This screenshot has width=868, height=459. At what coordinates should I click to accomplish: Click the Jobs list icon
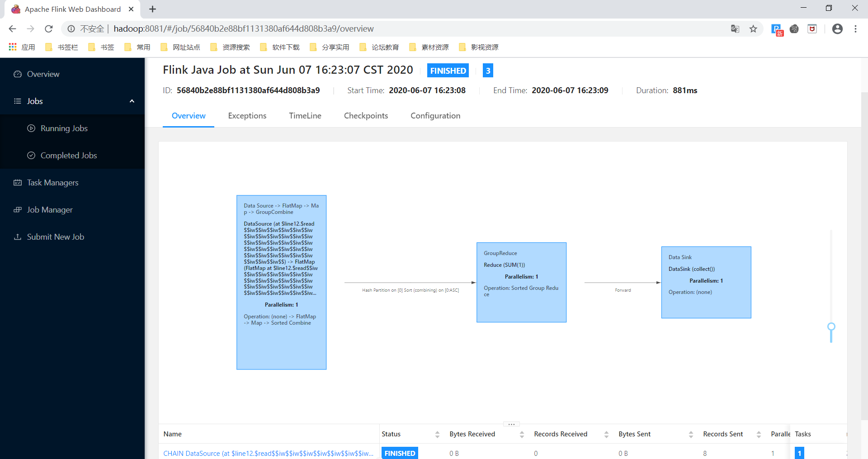click(18, 101)
